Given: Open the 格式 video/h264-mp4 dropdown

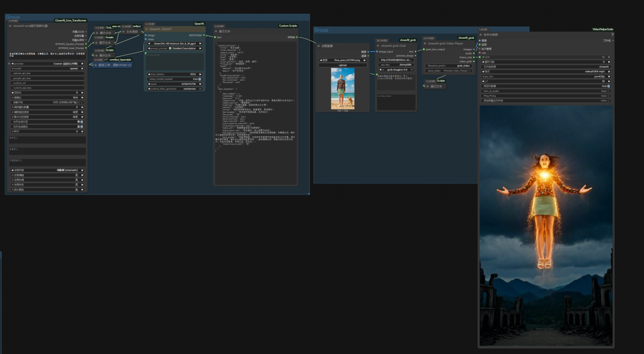Looking at the screenshot, I should (546, 72).
